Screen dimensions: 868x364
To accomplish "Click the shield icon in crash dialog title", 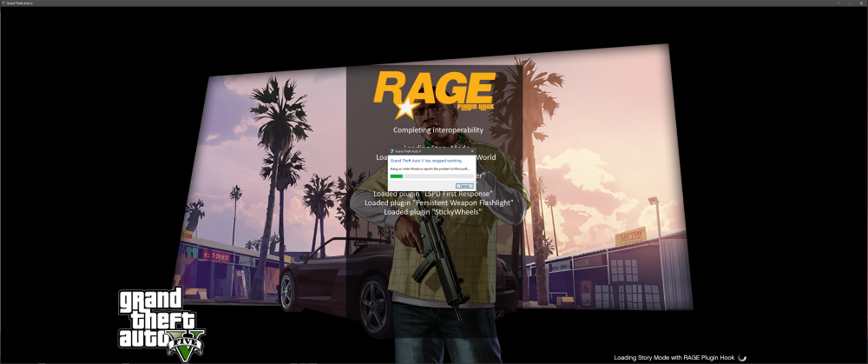I will pyautogui.click(x=392, y=150).
